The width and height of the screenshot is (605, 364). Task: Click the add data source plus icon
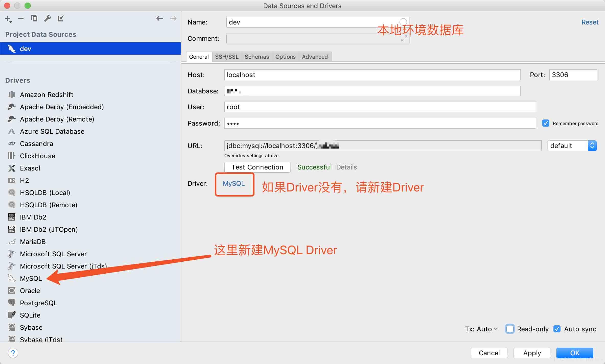tap(8, 19)
